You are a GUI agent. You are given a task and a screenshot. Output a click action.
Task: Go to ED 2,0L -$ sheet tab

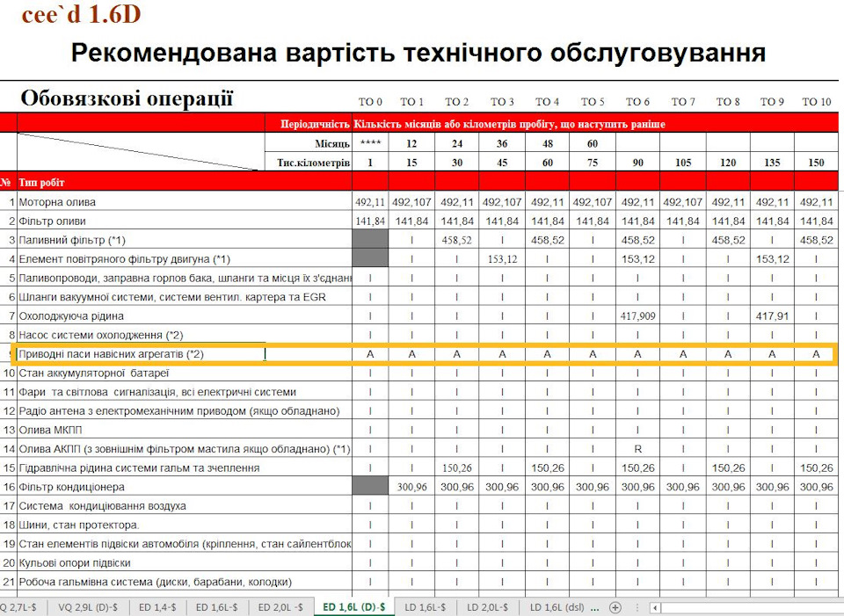281,607
